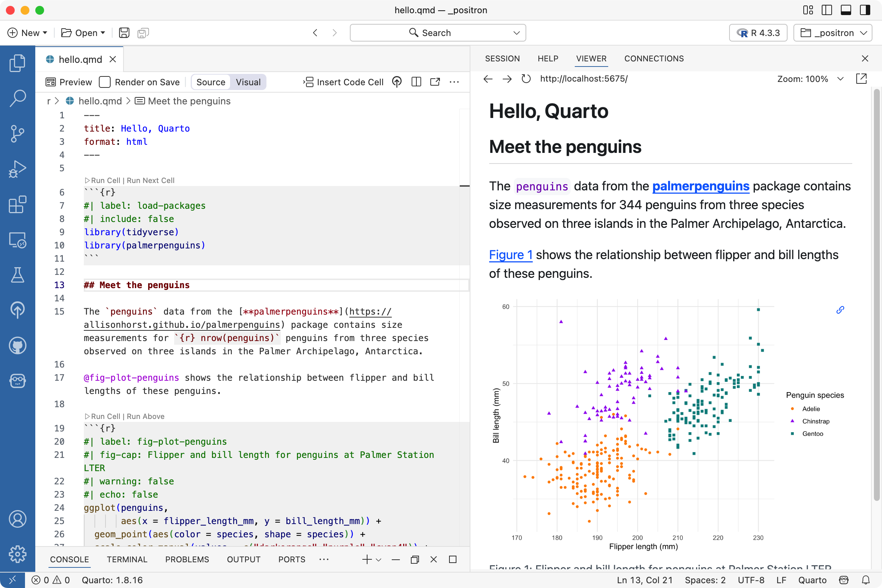The image size is (882, 588).
Task: Open the Extensions view
Action: click(17, 205)
